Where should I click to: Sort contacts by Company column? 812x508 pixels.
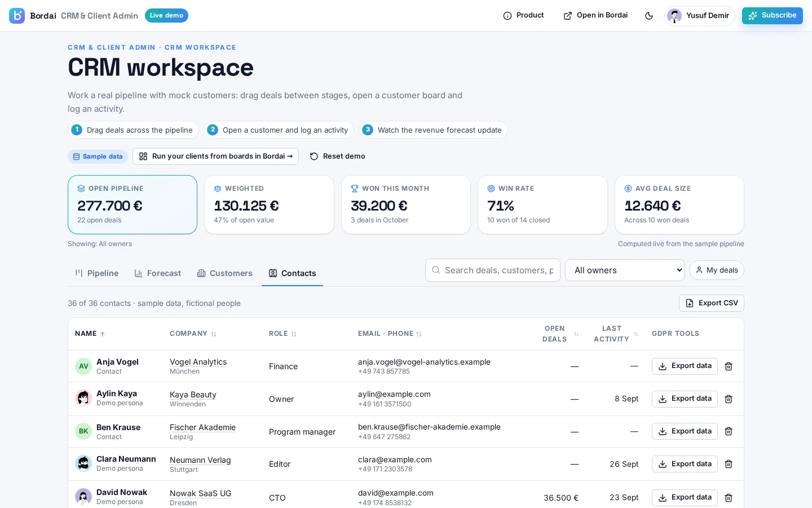[193, 334]
